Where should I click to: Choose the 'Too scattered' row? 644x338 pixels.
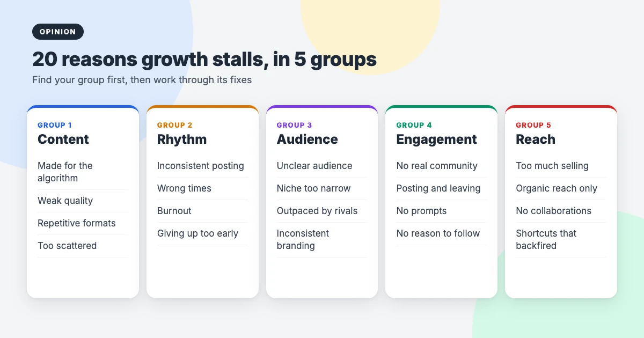83,246
